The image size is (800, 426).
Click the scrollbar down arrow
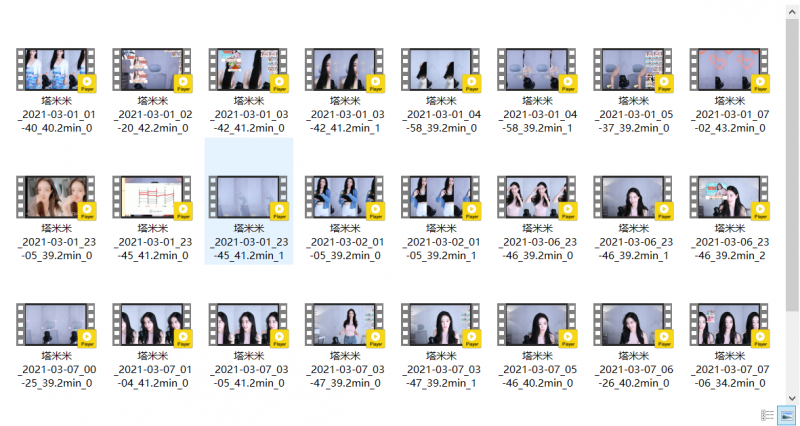click(792, 396)
